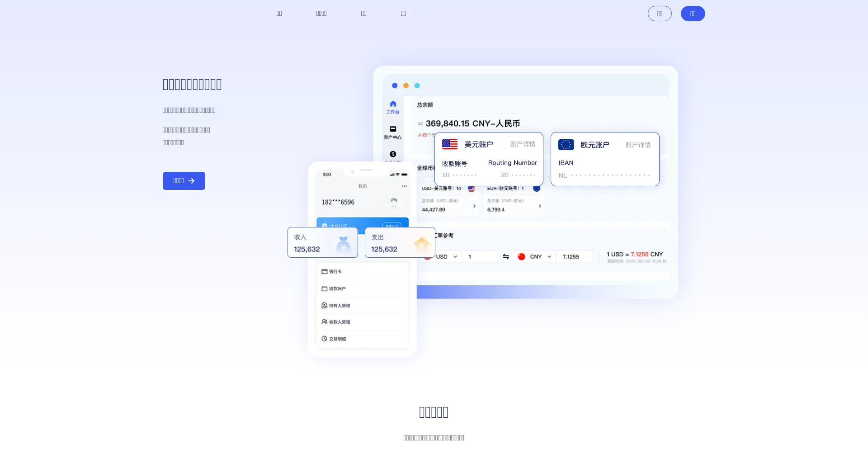Tap the 交易明细 clock icon
Viewport: 868px width, 449px height.
pyautogui.click(x=324, y=339)
